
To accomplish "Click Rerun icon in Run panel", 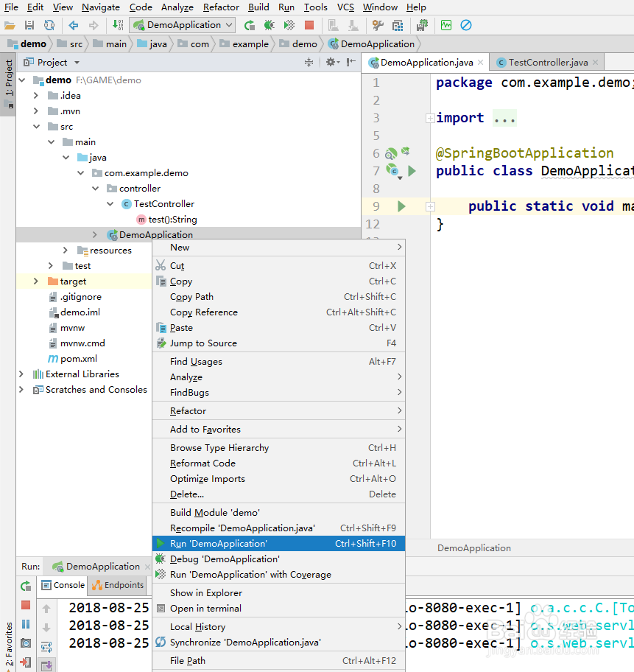I will [26, 586].
